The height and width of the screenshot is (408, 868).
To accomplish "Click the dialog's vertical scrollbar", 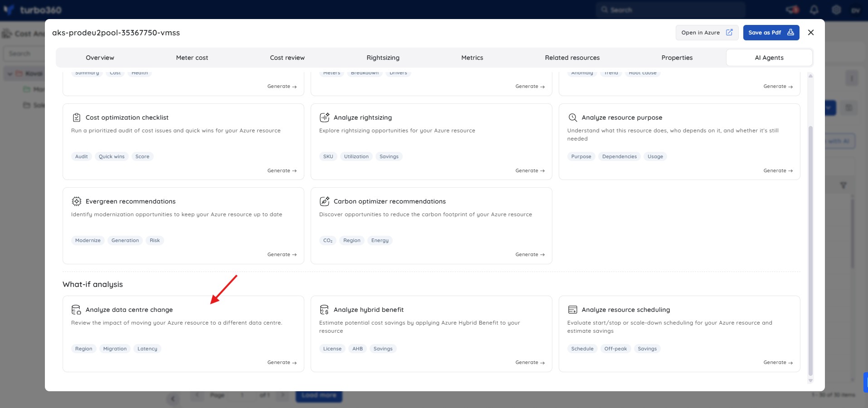I will [810, 250].
